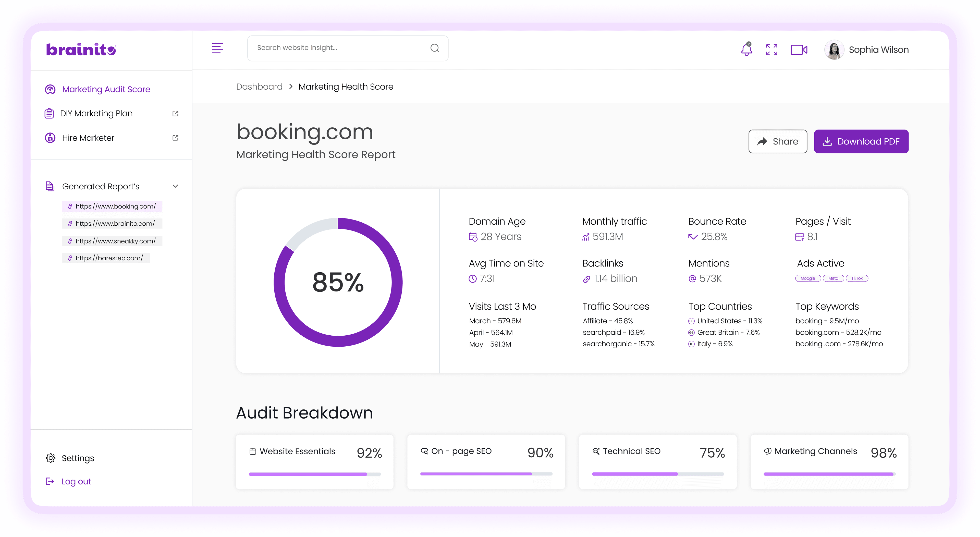Click On - page SEO progress bar
Image resolution: width=980 pixels, height=537 pixels.
point(486,474)
